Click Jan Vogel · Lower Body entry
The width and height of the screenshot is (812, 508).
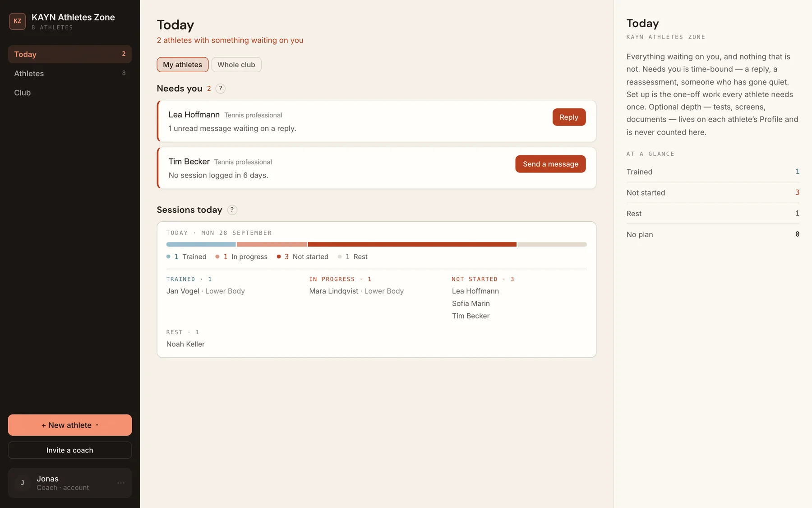point(205,291)
